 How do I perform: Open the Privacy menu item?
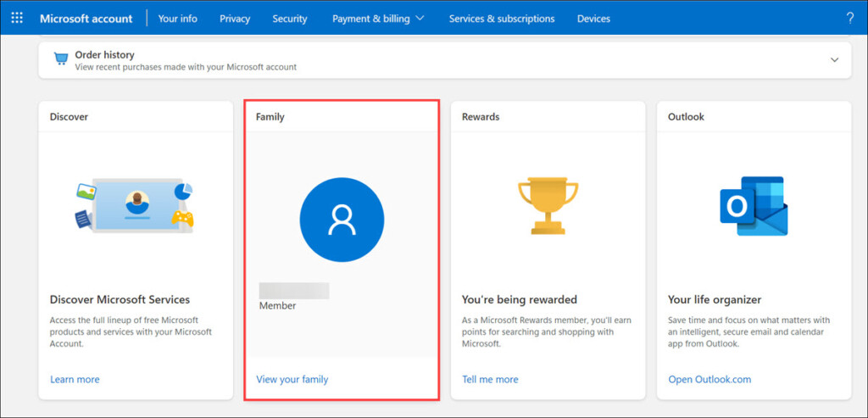click(x=235, y=19)
